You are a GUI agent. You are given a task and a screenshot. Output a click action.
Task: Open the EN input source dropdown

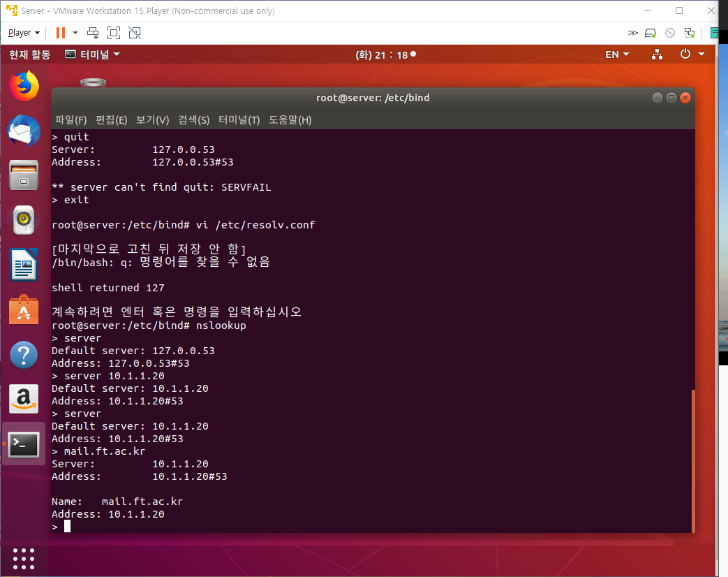pos(617,54)
